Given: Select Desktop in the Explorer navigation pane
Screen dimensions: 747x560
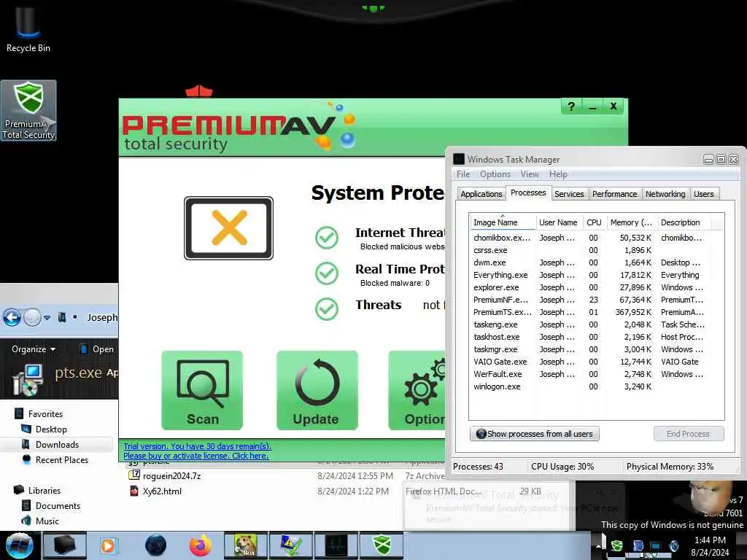Looking at the screenshot, I should 51,429.
